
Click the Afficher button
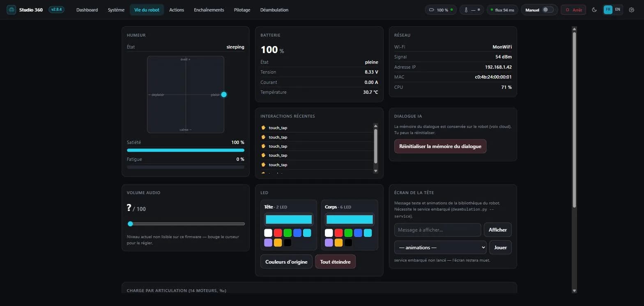498,229
